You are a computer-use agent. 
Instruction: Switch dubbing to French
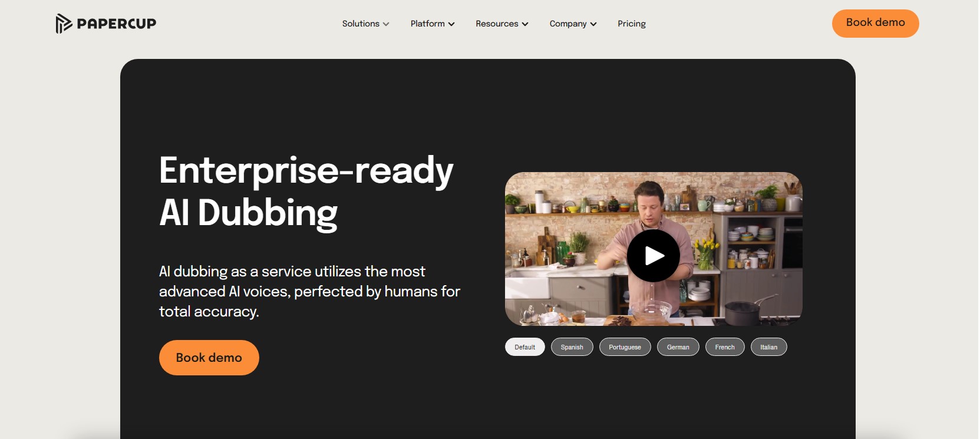click(x=724, y=347)
